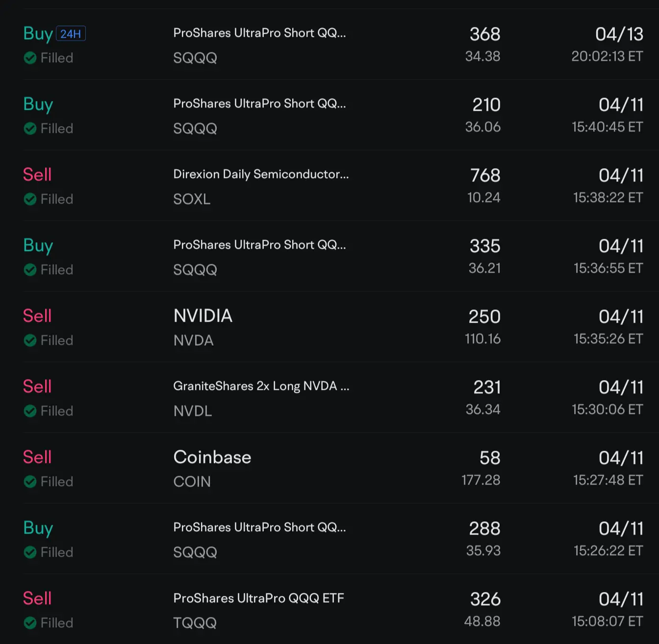Screen dimensions: 659x644
Task: Click the 20:02:13 ET timestamp
Action: (607, 56)
